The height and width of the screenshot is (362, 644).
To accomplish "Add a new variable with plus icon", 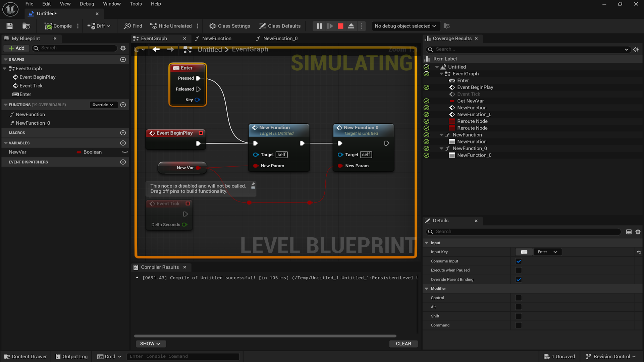I will (x=123, y=143).
